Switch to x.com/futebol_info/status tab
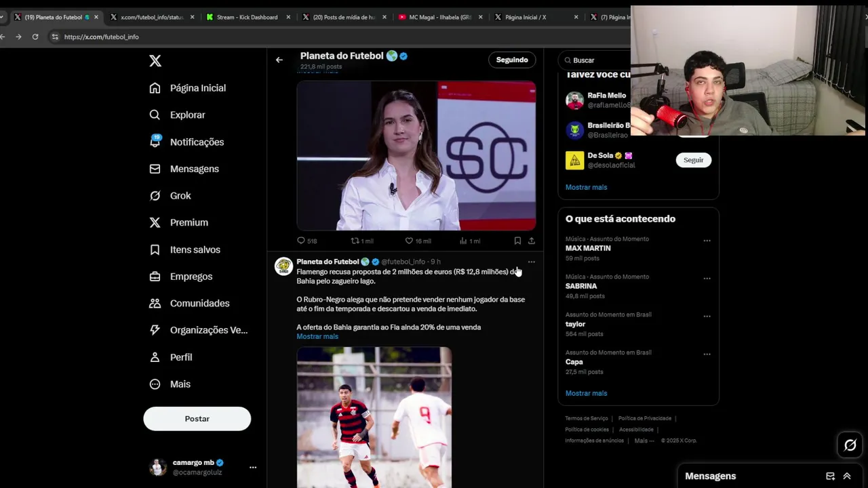Viewport: 868px width, 488px height. [151, 17]
